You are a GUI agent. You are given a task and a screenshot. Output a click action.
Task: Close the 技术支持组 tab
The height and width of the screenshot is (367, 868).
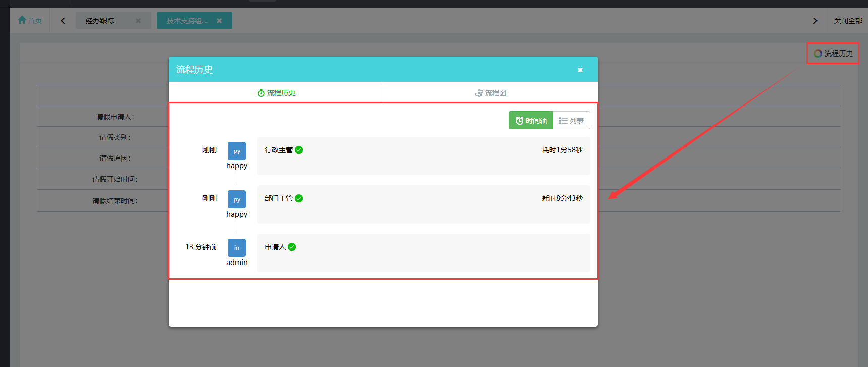pyautogui.click(x=219, y=21)
